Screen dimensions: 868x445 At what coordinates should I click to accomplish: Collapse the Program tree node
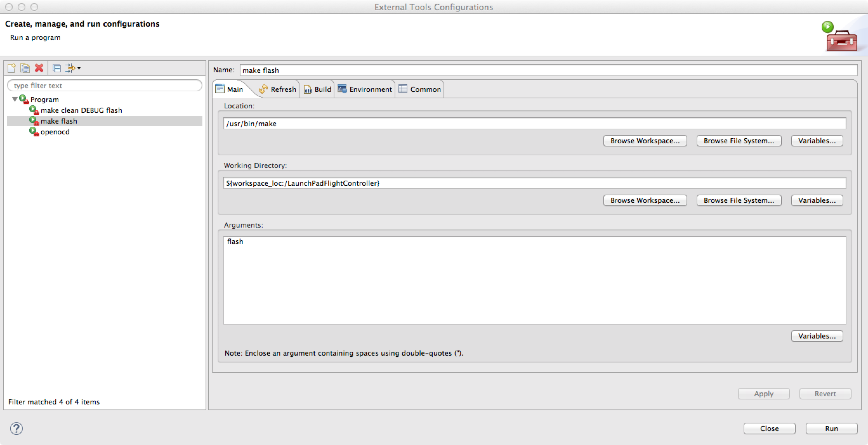click(x=15, y=99)
